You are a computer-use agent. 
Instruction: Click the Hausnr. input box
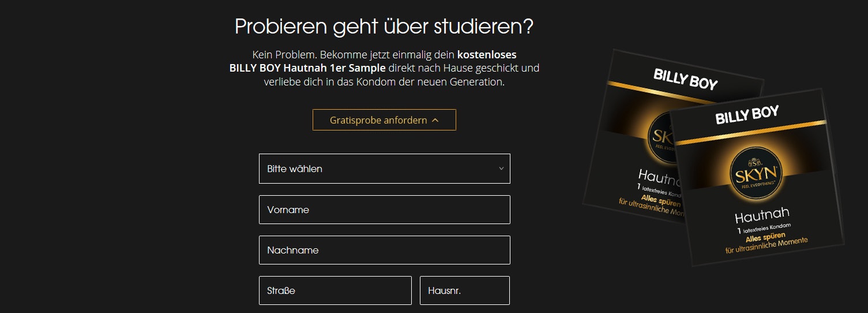tap(464, 290)
